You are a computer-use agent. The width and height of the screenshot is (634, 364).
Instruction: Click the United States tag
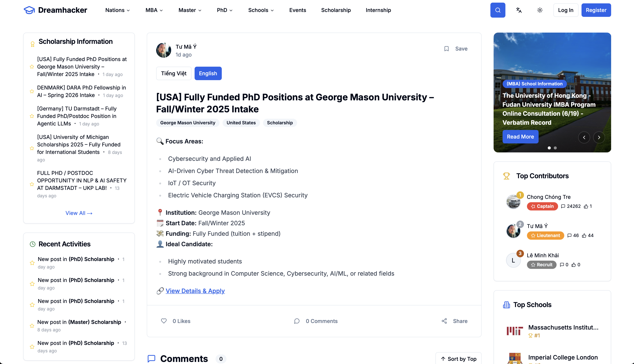(x=241, y=123)
